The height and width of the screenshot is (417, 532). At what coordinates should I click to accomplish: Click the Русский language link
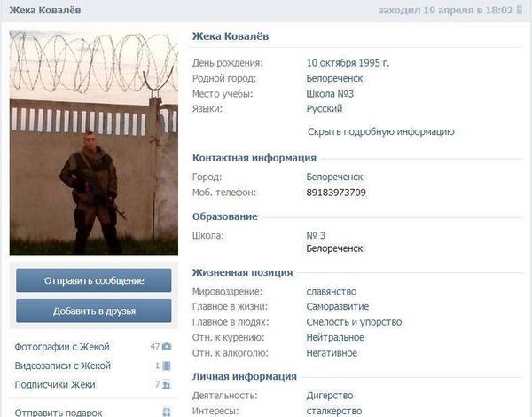click(324, 108)
